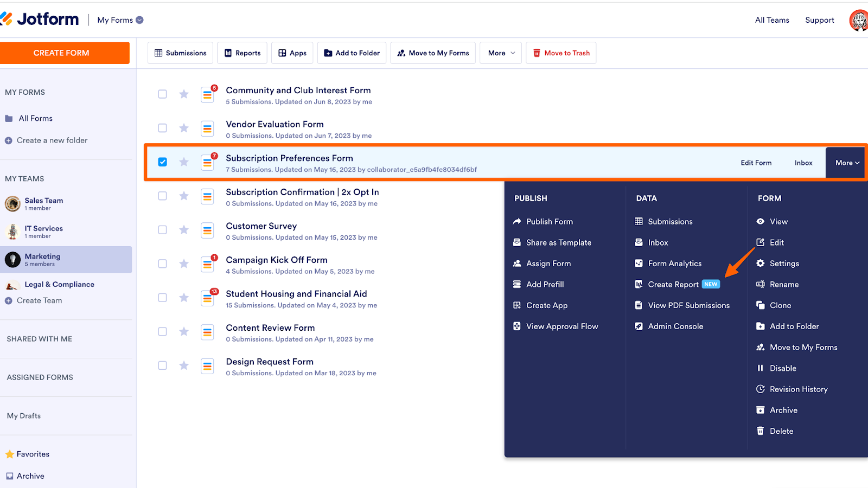Image resolution: width=868 pixels, height=488 pixels.
Task: Select Customer Survey checkbox
Action: pos(162,230)
